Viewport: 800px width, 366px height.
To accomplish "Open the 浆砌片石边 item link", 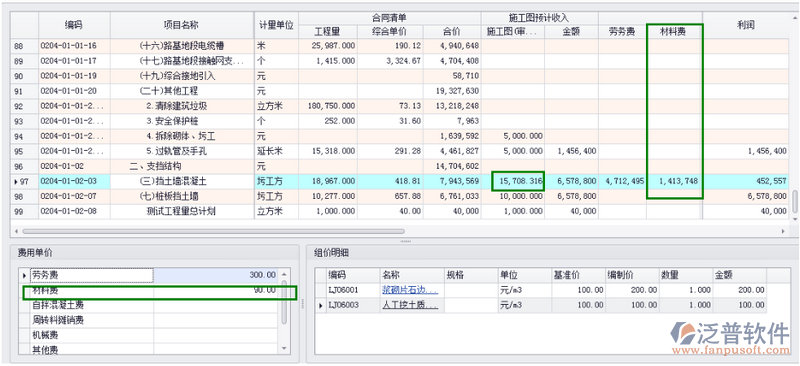I will (410, 290).
